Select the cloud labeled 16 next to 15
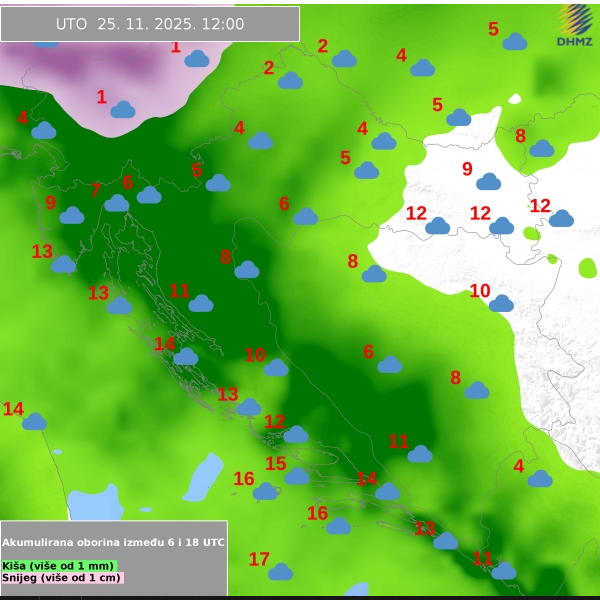This screenshot has width=600, height=600. [266, 491]
